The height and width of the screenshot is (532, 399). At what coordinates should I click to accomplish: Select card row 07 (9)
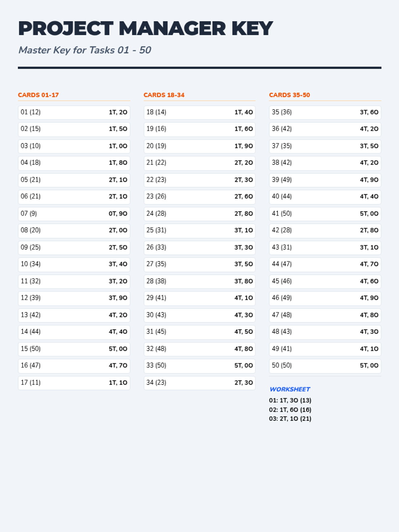point(74,214)
